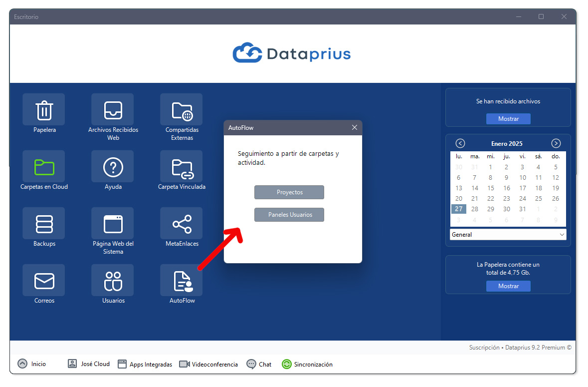Select January 15 in the calendar
588x387 pixels.
tap(491, 188)
